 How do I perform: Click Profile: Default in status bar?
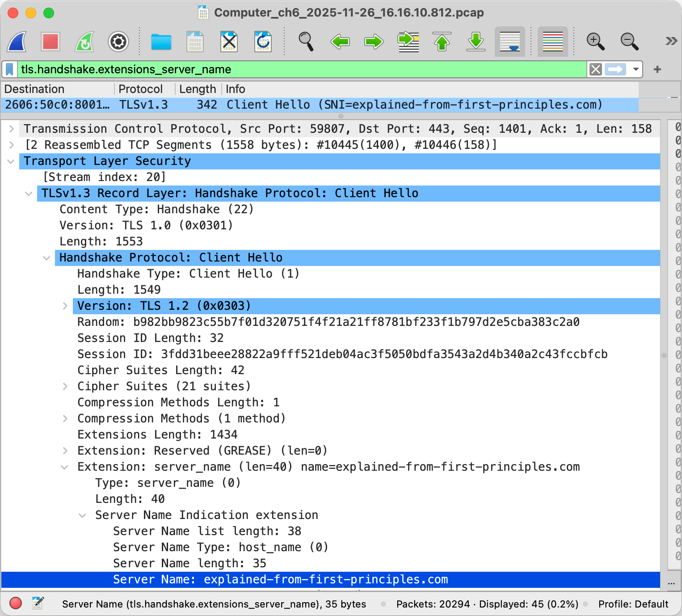[633, 604]
